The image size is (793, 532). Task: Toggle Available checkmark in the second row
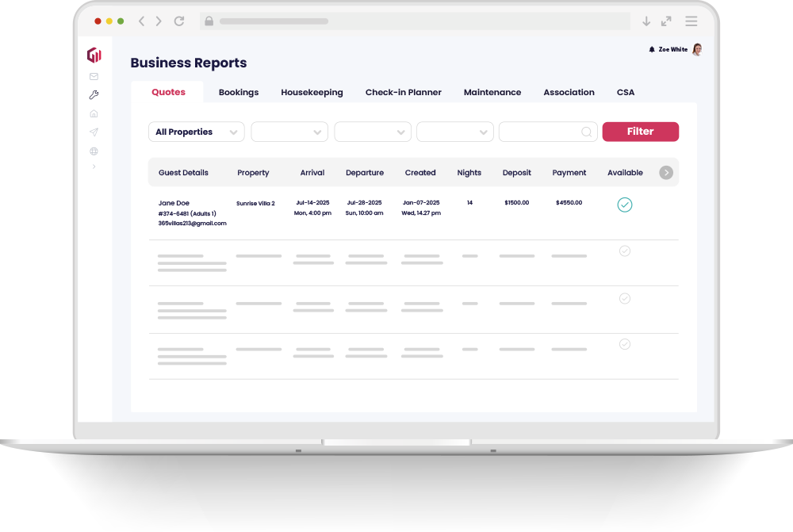point(625,251)
